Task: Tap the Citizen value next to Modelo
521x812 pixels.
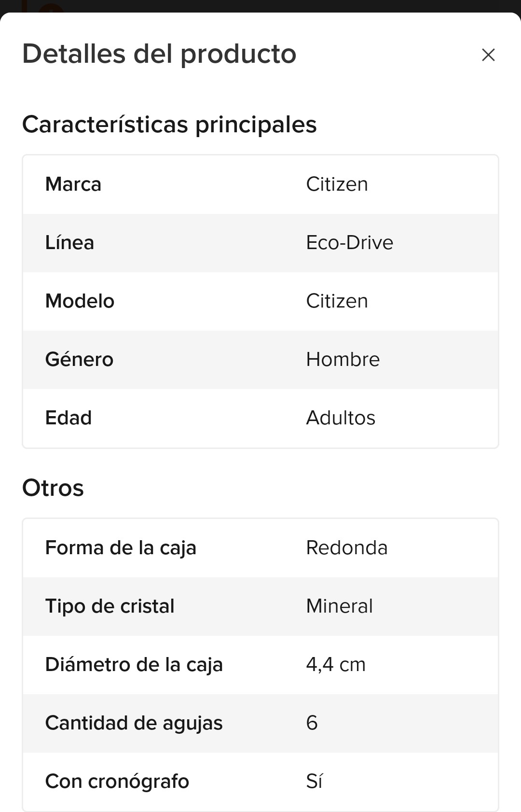Action: click(337, 301)
